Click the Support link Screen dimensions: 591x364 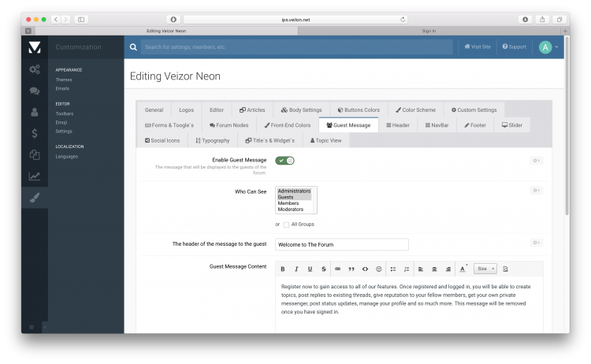[514, 46]
